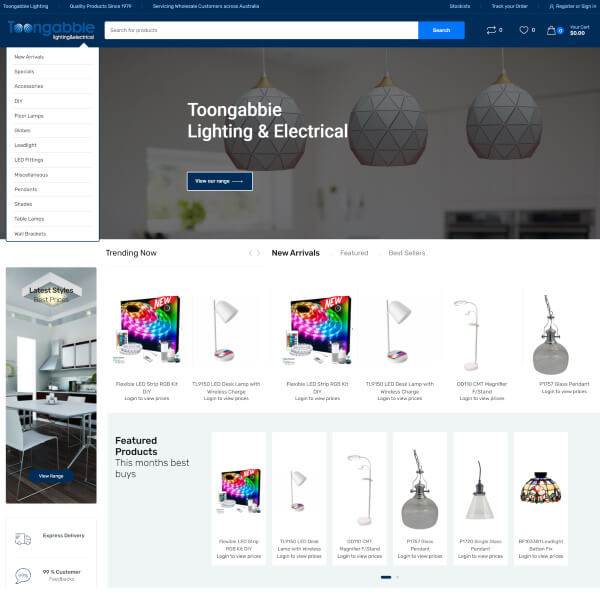Viewport: 600px width, 600px height.
Task: Switch to the Best Sellers tab
Action: pos(406,253)
